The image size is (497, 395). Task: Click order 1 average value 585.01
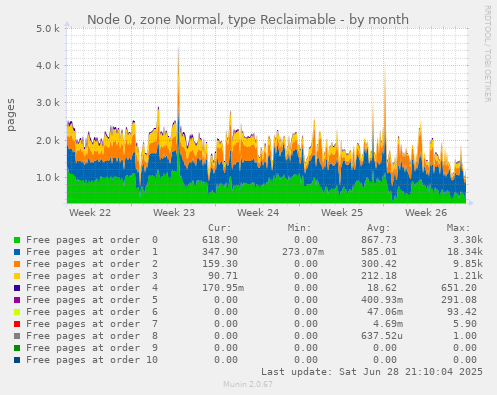pos(379,252)
